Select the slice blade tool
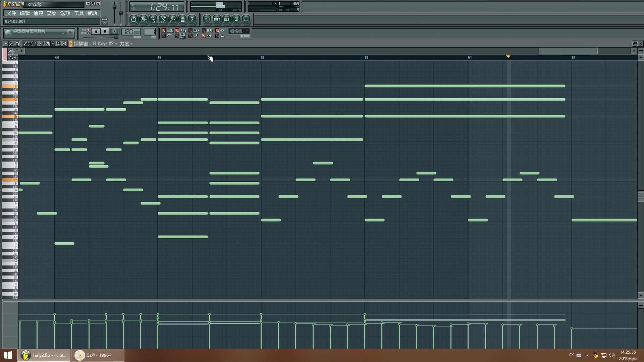The width and height of the screenshot is (644, 362). click(48, 44)
